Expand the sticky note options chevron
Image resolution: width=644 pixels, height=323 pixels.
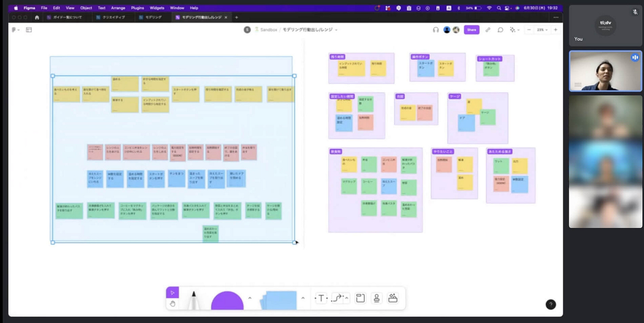[303, 298]
